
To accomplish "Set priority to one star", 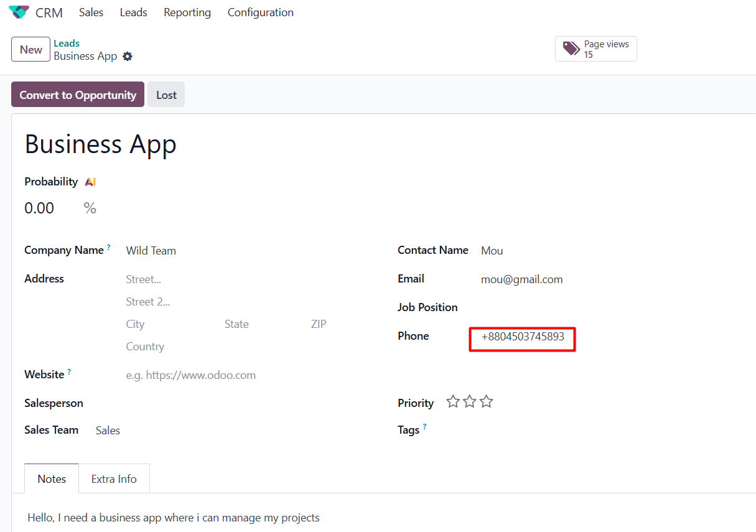I will [453, 402].
